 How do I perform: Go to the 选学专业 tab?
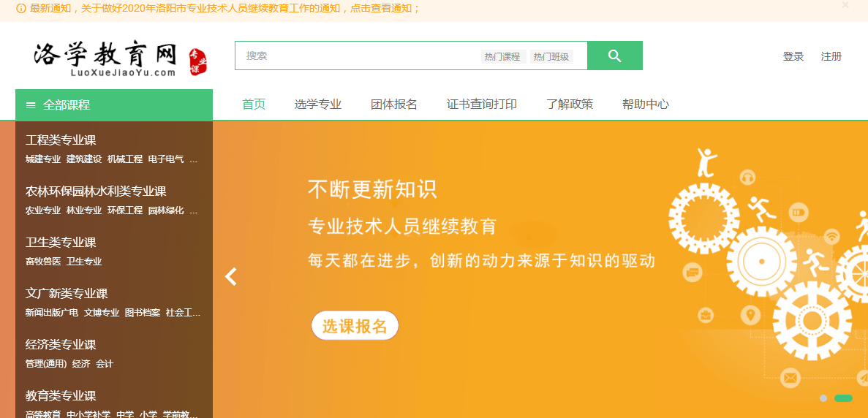[318, 104]
